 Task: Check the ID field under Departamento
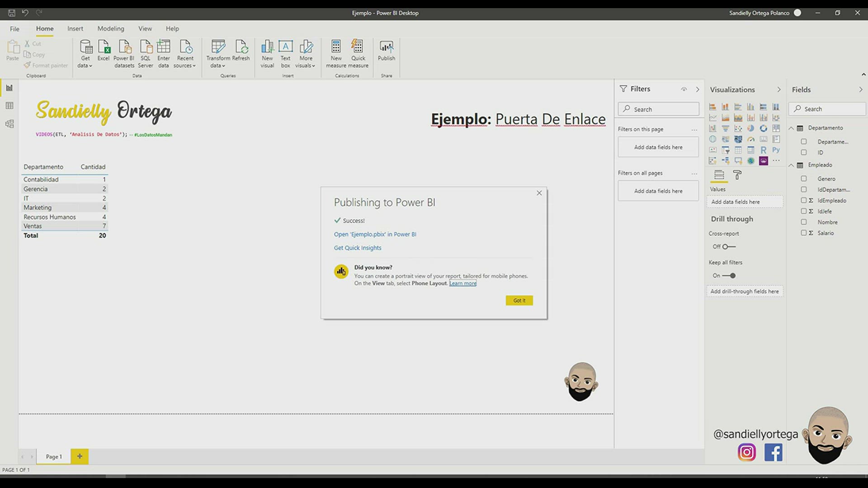click(803, 153)
